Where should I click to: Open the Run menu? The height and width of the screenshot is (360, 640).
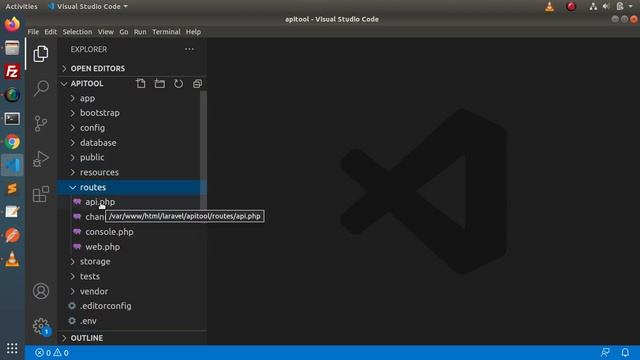click(140, 32)
